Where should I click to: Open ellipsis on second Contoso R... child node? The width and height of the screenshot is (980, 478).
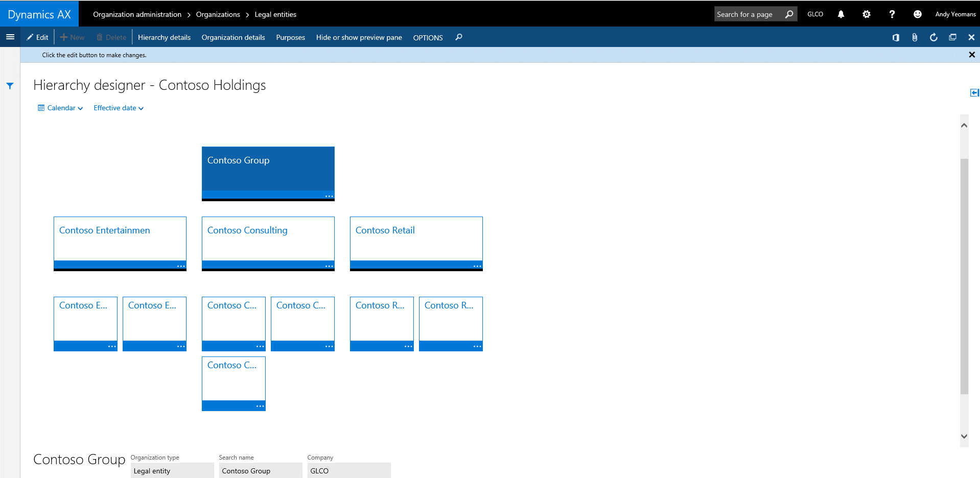[x=477, y=346]
